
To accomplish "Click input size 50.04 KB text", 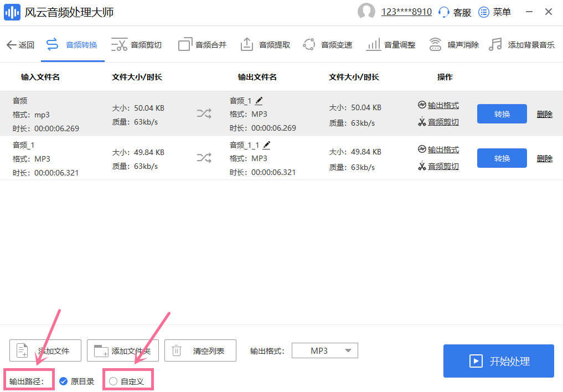I will [149, 108].
